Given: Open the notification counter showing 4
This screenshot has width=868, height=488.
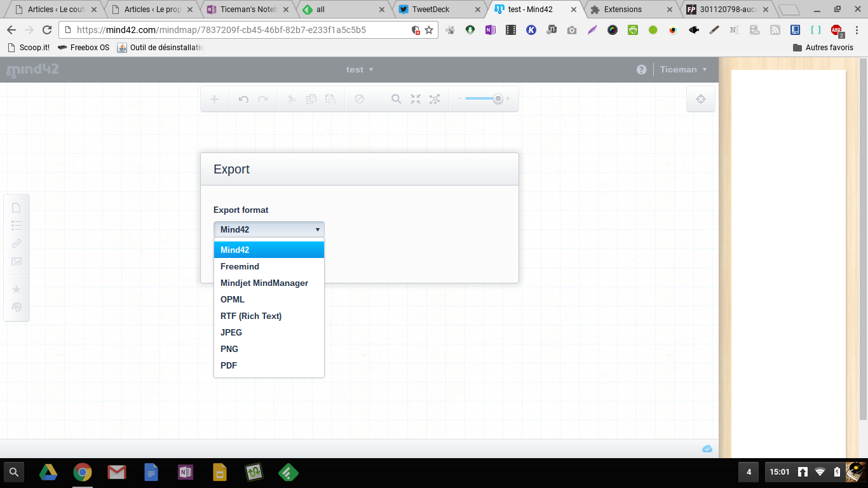Looking at the screenshot, I should pos(749,472).
